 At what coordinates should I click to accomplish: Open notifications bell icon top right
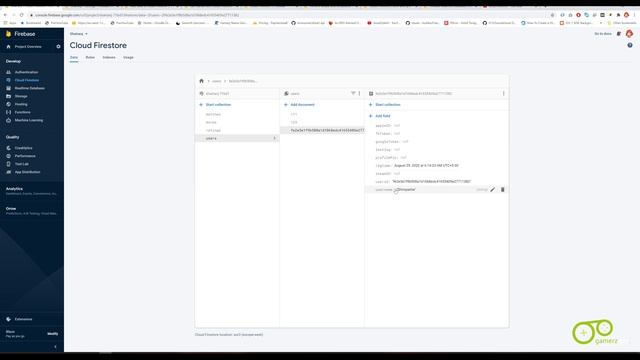(619, 34)
